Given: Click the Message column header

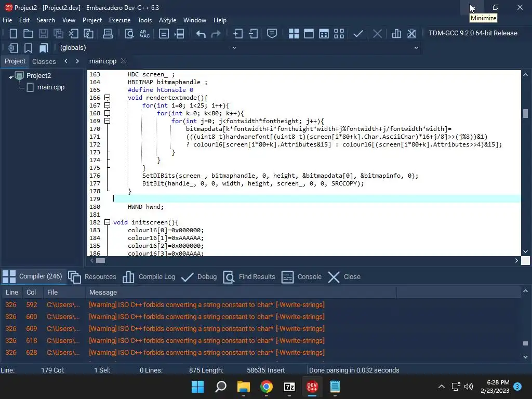Looking at the screenshot, I should (241, 292).
